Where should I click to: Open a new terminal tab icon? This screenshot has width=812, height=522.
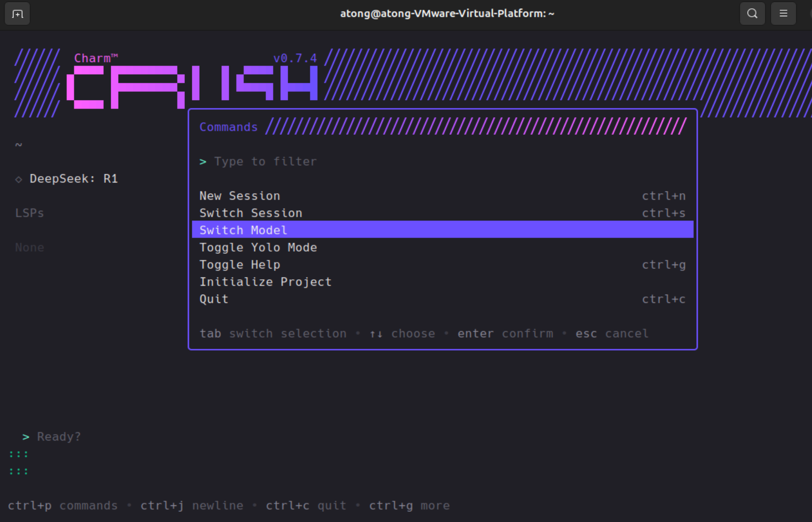point(17,14)
